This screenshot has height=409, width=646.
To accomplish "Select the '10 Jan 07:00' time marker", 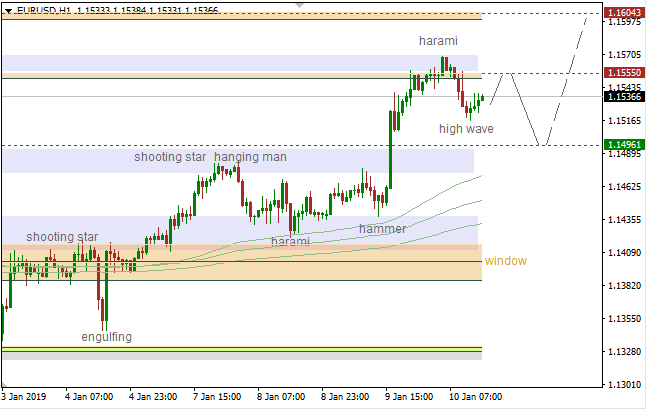I will [x=476, y=396].
